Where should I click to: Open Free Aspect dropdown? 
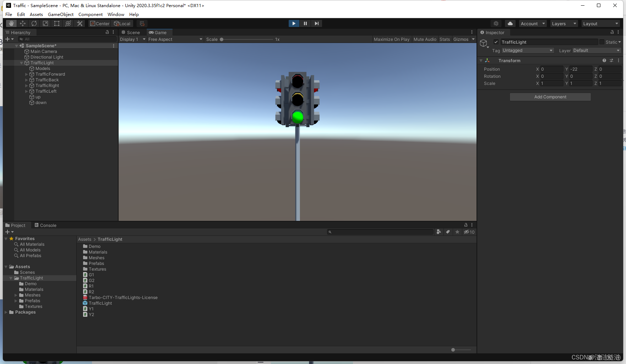pyautogui.click(x=175, y=39)
